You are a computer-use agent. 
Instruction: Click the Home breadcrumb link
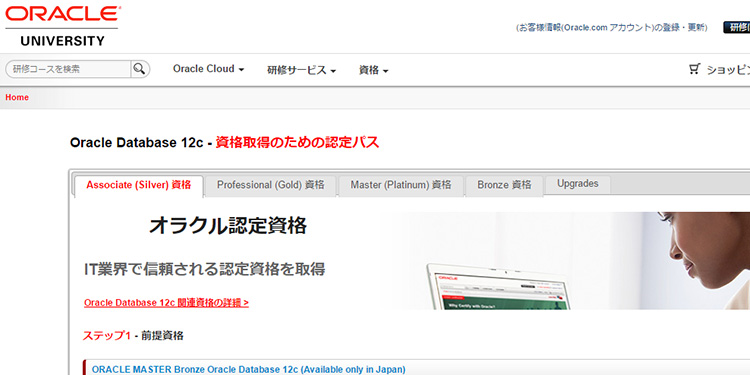click(x=17, y=97)
